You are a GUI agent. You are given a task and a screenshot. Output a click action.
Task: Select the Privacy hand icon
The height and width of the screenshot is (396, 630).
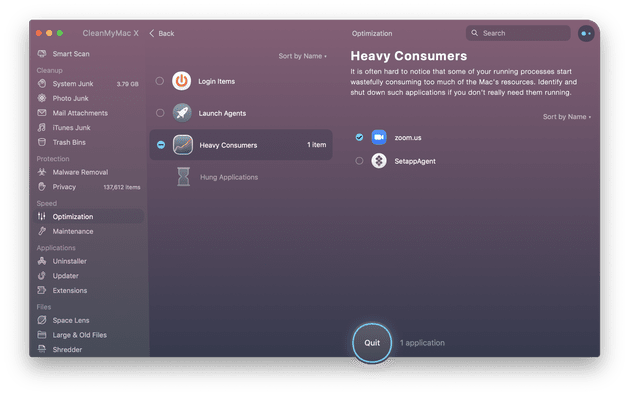click(x=42, y=187)
